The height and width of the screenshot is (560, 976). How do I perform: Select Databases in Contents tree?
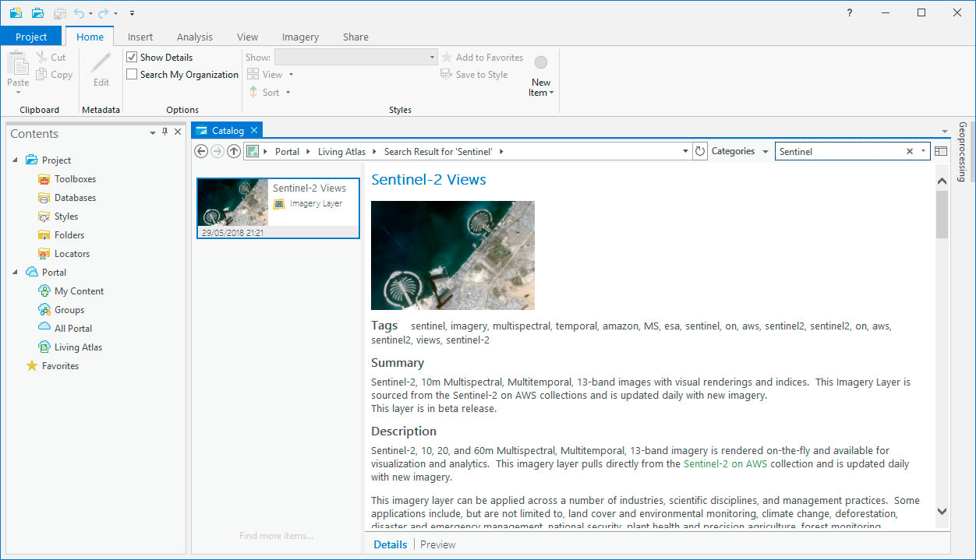75,198
